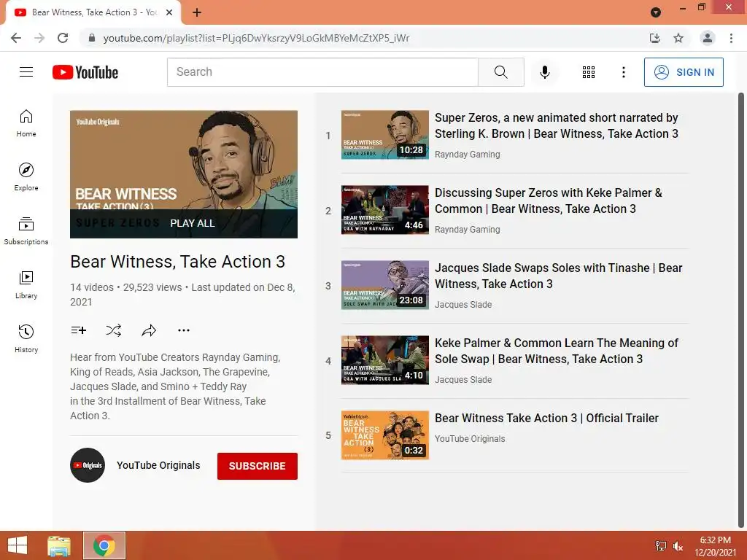747x560 pixels.
Task: Activate voice search microphone
Action: (545, 72)
